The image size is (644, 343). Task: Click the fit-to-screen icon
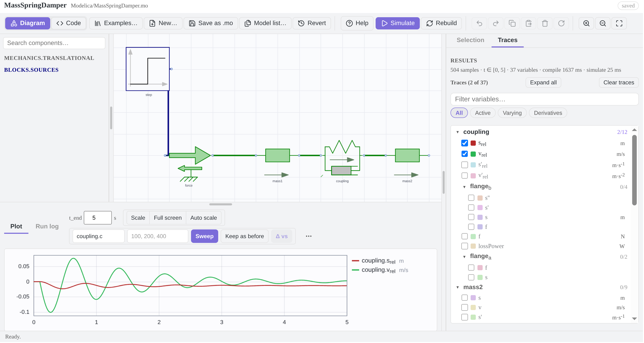point(619,23)
